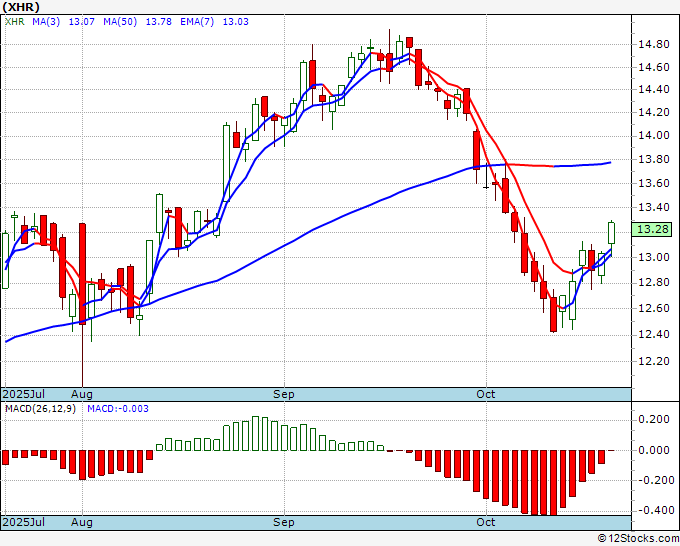Click the Sep label on MACD axis
680x546 pixels.
pos(284,522)
